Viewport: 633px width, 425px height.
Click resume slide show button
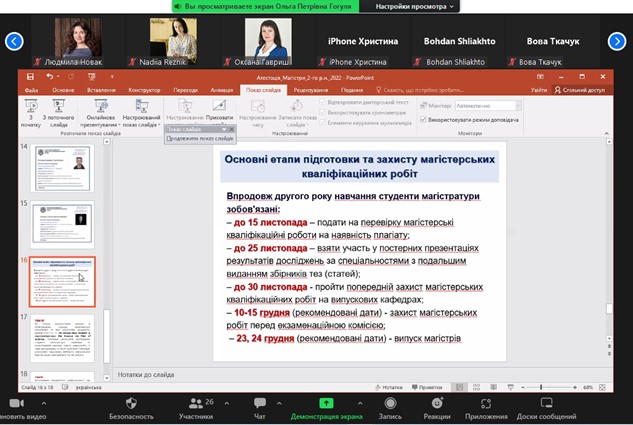pos(200,138)
